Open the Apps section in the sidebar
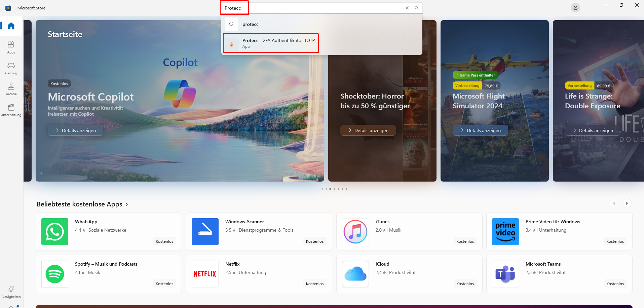644x308 pixels. point(11,47)
